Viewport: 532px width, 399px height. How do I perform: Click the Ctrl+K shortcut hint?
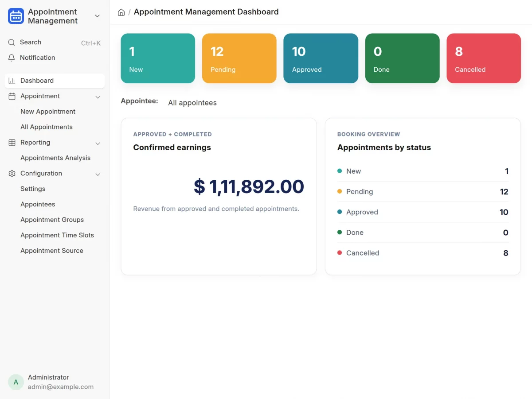pos(91,43)
